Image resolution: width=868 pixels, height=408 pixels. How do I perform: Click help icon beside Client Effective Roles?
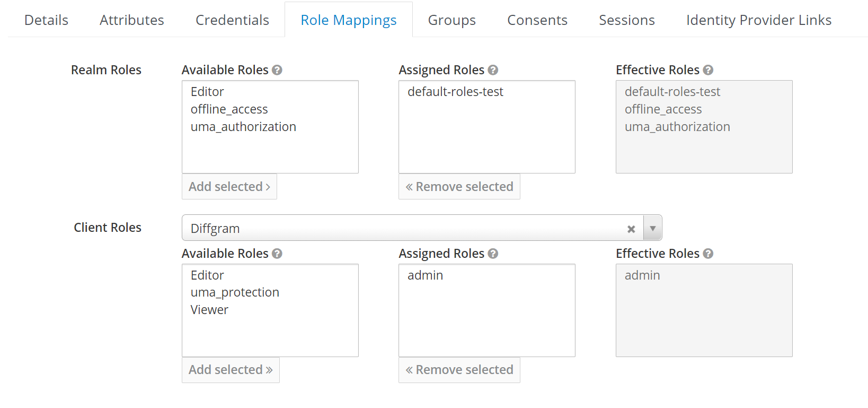pos(708,254)
